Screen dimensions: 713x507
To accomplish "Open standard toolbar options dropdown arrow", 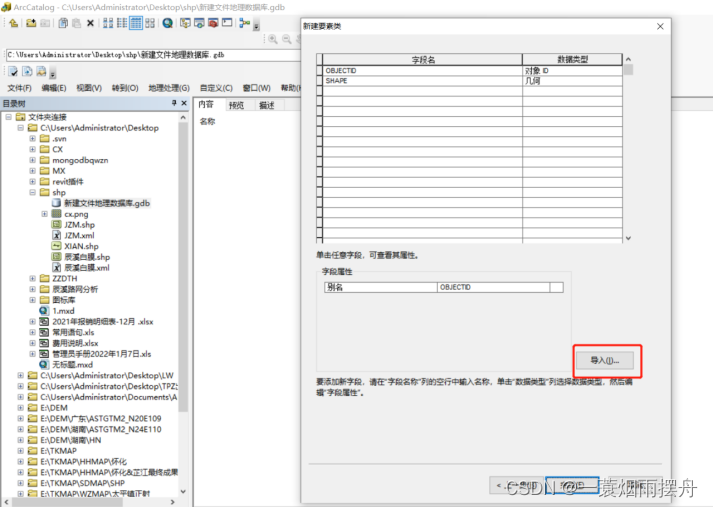I will point(256,26).
